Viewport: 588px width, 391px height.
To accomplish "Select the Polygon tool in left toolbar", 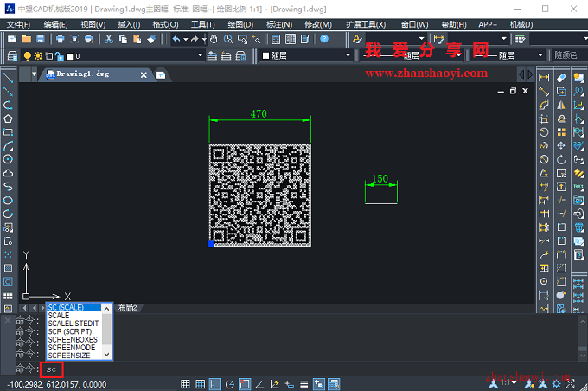I will coord(8,119).
